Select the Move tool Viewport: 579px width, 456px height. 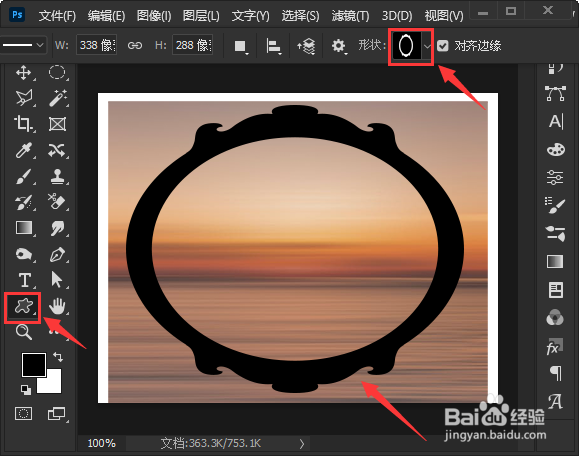[24, 73]
